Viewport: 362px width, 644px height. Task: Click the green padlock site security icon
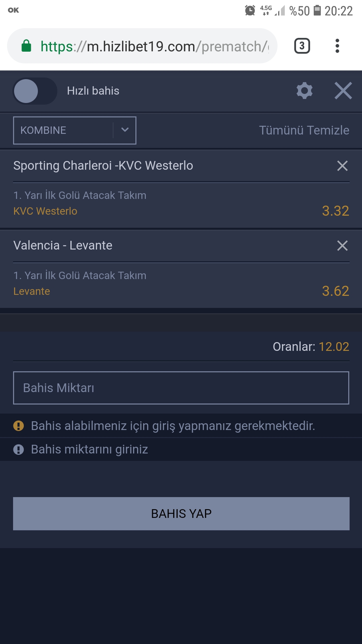click(x=26, y=46)
